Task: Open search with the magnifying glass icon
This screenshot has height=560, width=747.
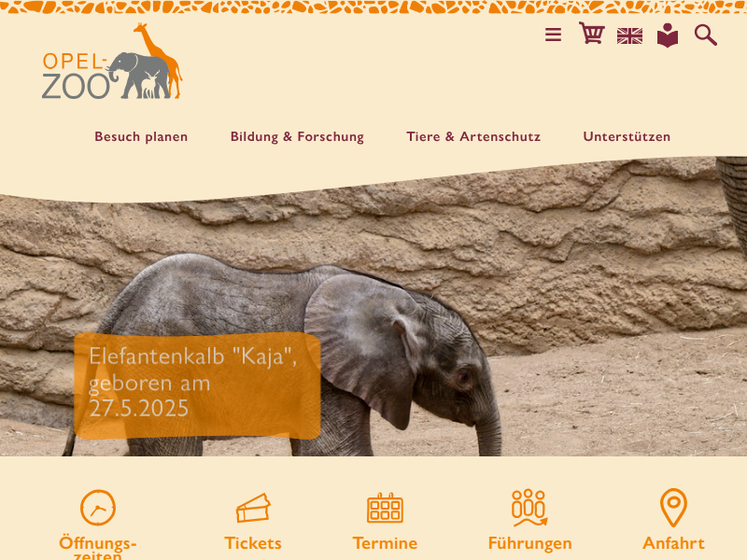Action: click(x=706, y=35)
